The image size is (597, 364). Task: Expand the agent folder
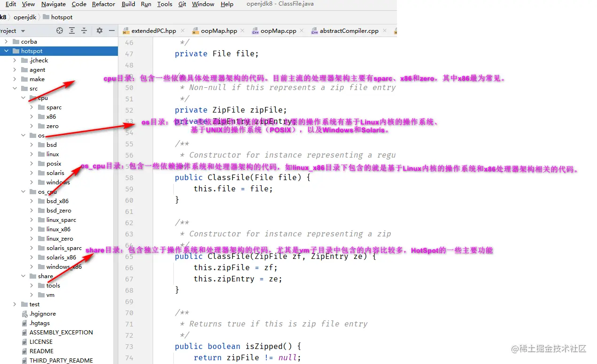point(15,70)
